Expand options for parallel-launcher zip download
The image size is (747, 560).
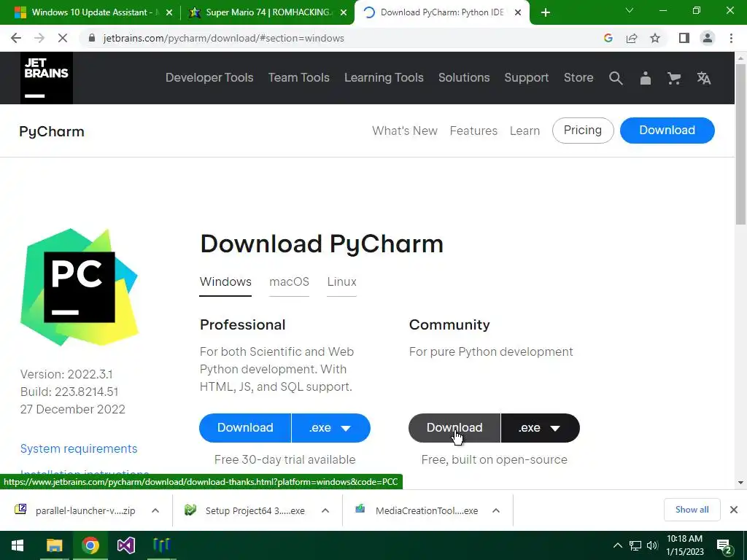click(155, 510)
